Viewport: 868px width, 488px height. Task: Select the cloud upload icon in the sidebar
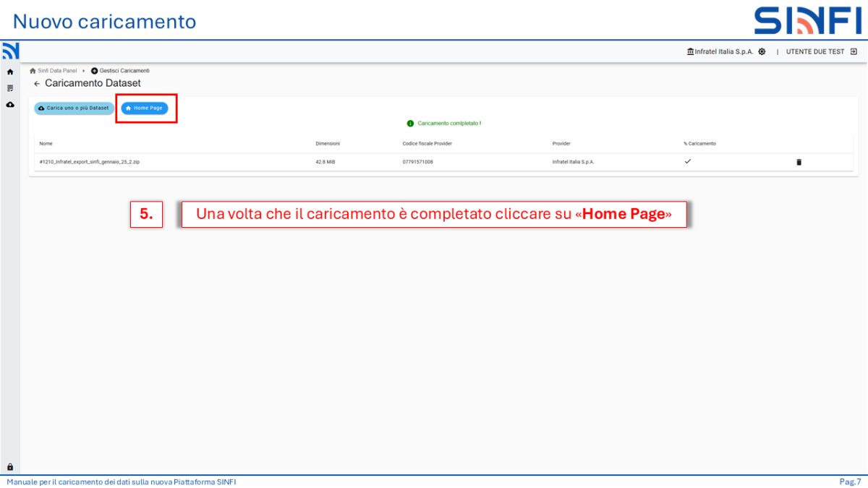10,105
